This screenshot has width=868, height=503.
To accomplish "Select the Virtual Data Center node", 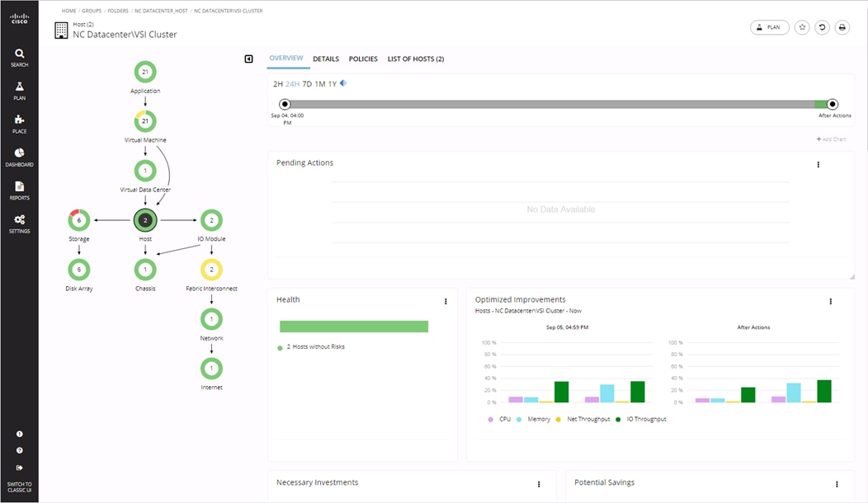I will pyautogui.click(x=145, y=171).
